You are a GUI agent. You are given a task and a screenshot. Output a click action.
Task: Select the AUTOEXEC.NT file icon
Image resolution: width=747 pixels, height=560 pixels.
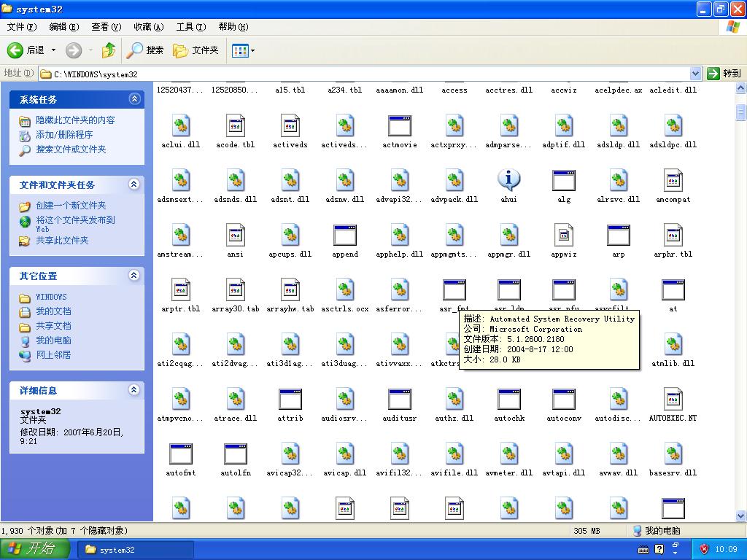(x=673, y=400)
